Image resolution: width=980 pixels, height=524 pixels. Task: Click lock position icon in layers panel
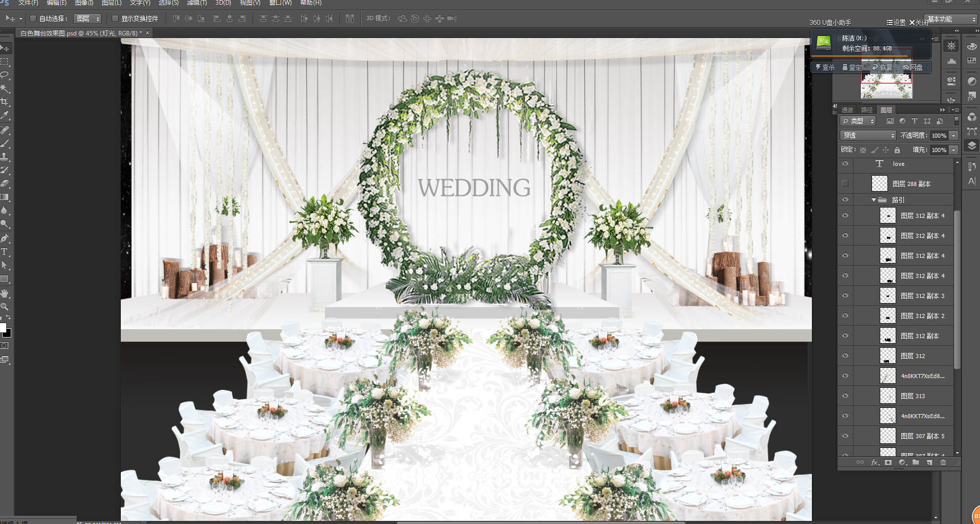[885, 150]
